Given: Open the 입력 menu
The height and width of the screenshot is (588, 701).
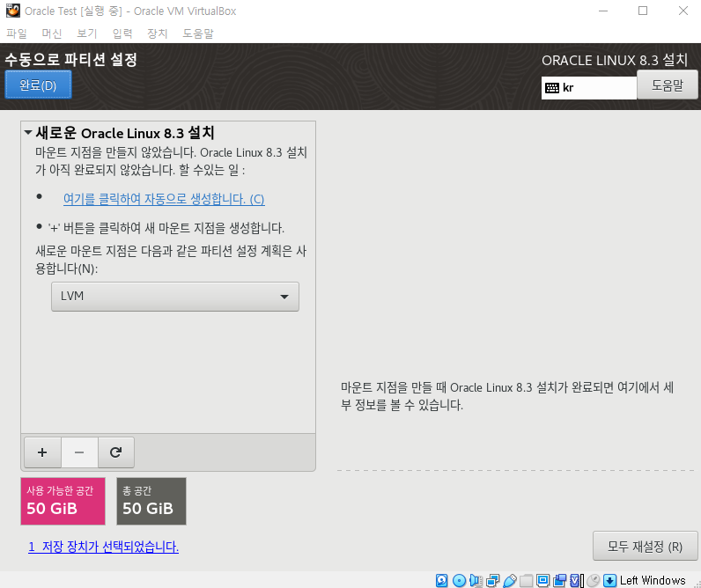Looking at the screenshot, I should pos(122,33).
